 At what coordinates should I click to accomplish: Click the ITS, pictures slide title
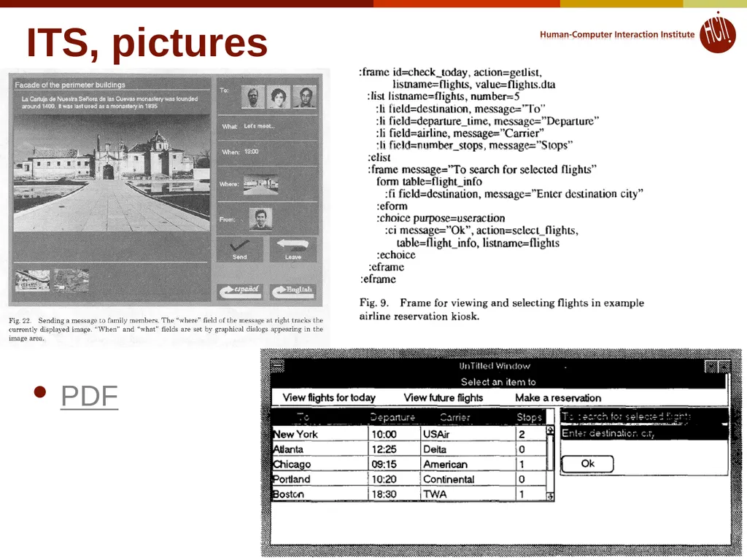(147, 42)
